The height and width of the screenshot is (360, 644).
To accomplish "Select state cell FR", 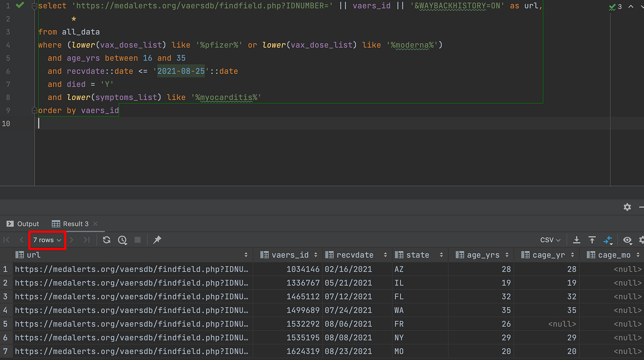I will (x=420, y=324).
